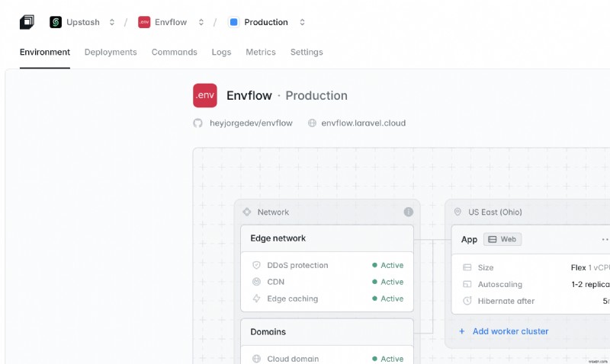Click the small Envflow .env breadcrumb icon
The width and height of the screenshot is (610, 364).
[144, 22]
